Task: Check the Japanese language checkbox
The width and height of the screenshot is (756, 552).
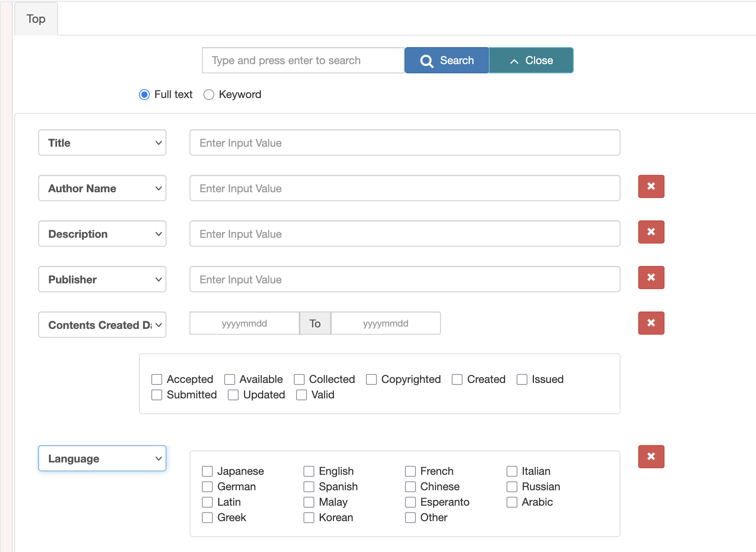Action: click(x=207, y=471)
